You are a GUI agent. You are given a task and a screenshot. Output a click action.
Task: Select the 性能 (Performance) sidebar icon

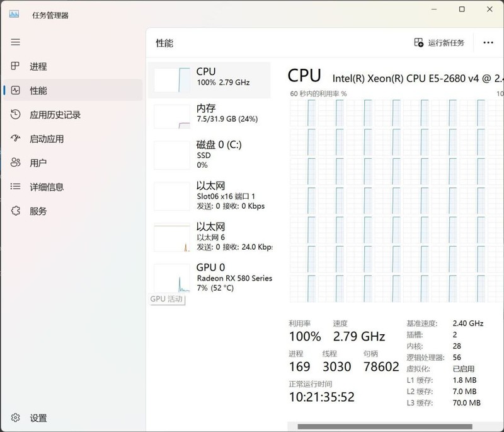16,91
